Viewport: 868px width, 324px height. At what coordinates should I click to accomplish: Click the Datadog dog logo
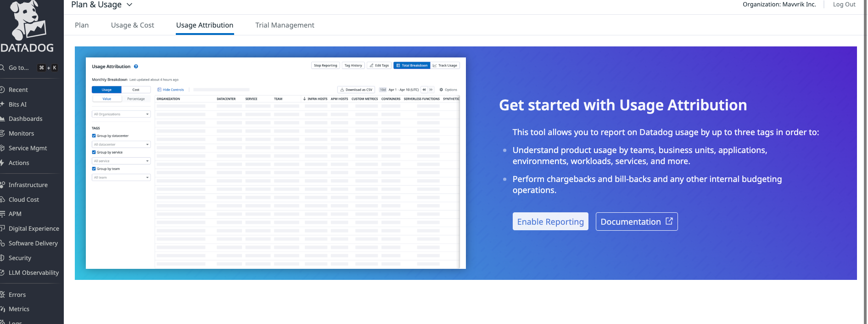click(x=28, y=21)
